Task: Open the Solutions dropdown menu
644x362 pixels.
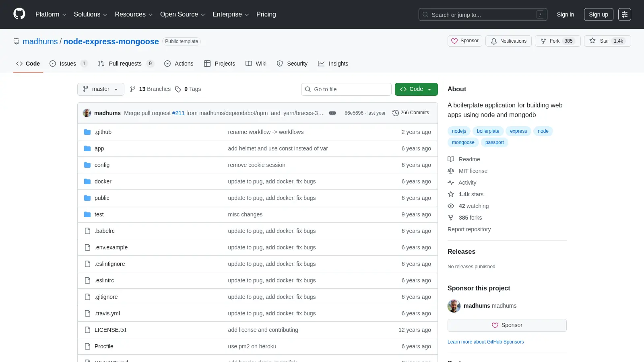Action: point(91,14)
